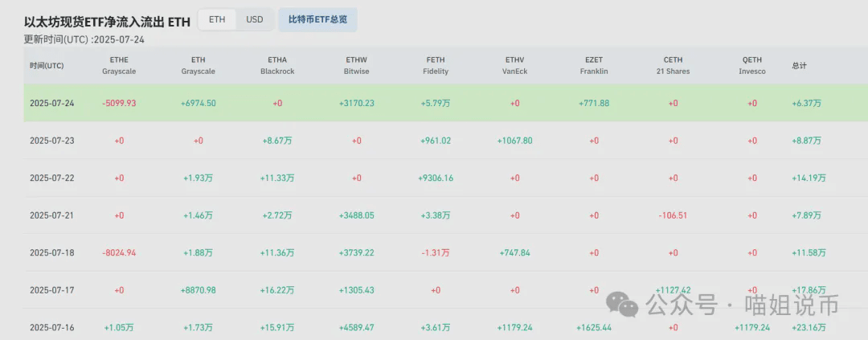Click the +747.84 ETHV value
This screenshot has height=340, width=868.
tap(515, 252)
